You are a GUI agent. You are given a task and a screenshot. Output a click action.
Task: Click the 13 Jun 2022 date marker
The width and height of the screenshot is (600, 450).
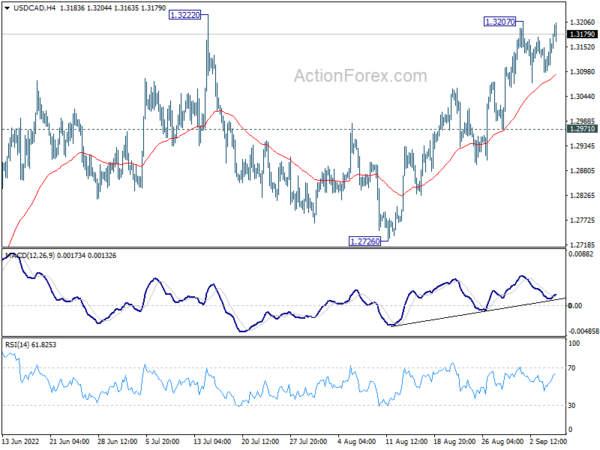(x=20, y=441)
